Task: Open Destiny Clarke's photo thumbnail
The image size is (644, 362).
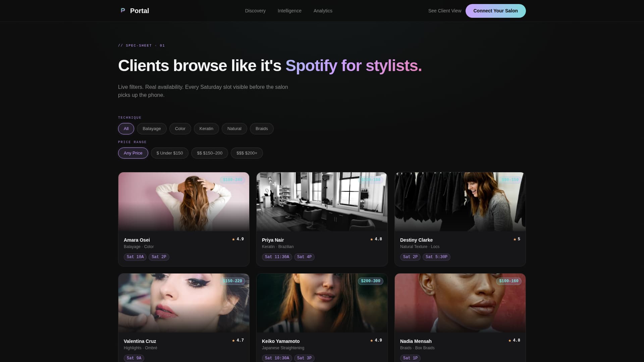Action: tap(460, 202)
